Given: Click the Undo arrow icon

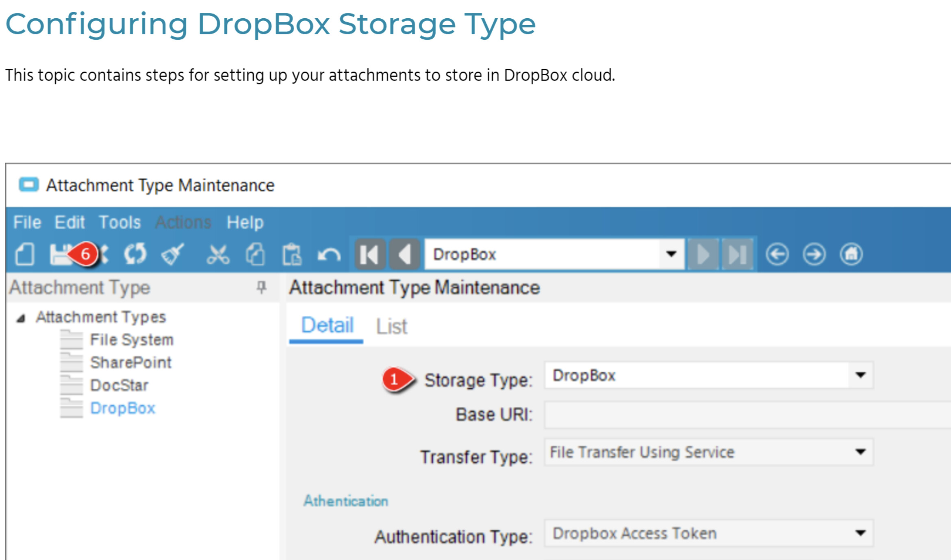Looking at the screenshot, I should [329, 255].
